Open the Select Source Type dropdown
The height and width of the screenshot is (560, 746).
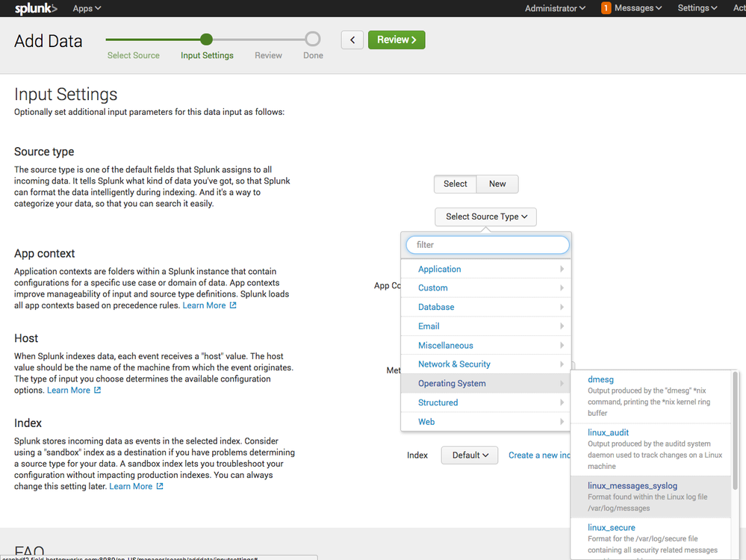pyautogui.click(x=485, y=217)
